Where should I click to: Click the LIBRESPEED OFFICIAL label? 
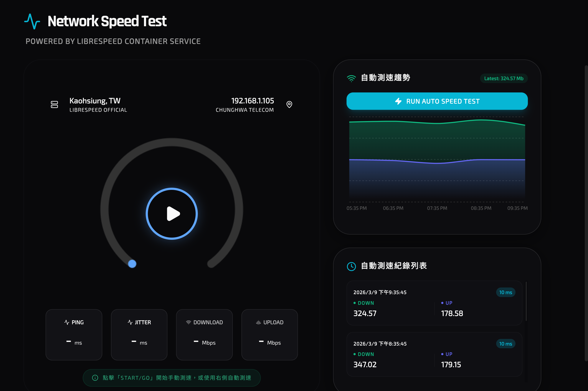(x=98, y=110)
